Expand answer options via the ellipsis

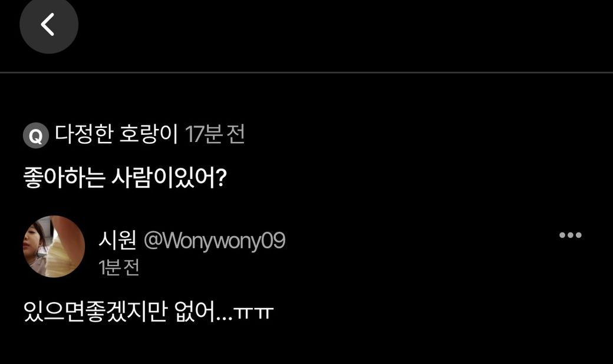pos(570,235)
